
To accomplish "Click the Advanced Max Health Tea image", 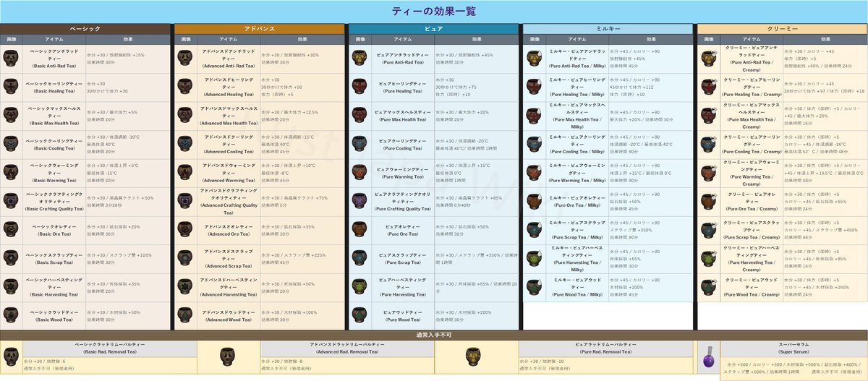I will (184, 115).
